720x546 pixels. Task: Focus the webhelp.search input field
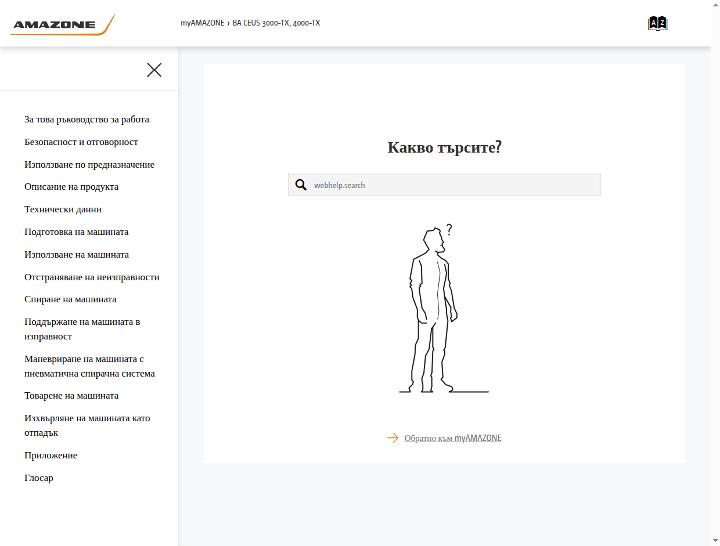pos(444,185)
